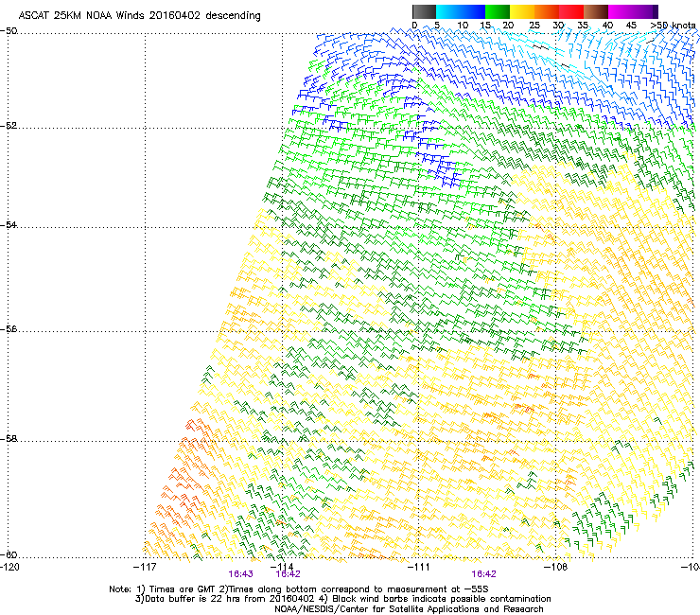Click the cyan 5-10 knots legend swatch

(448, 11)
